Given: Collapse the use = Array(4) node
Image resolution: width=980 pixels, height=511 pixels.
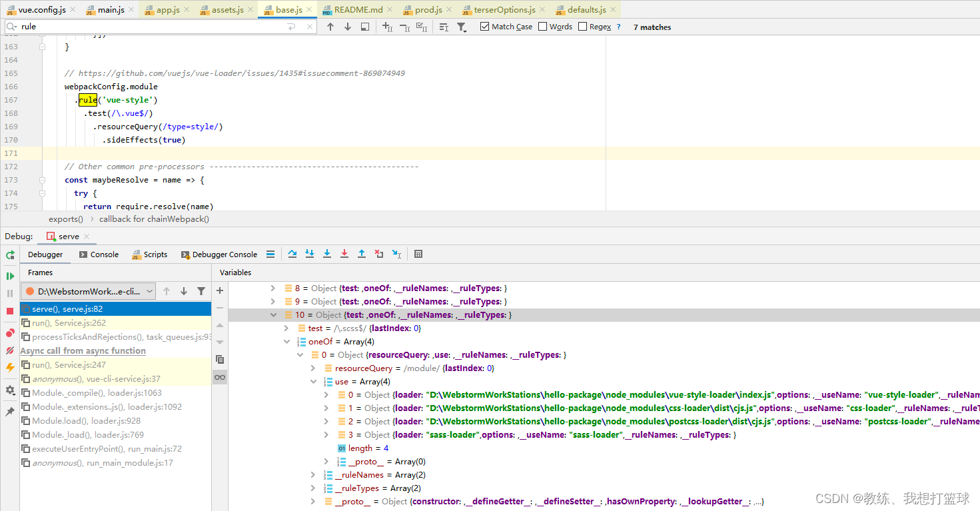Looking at the screenshot, I should click(312, 382).
